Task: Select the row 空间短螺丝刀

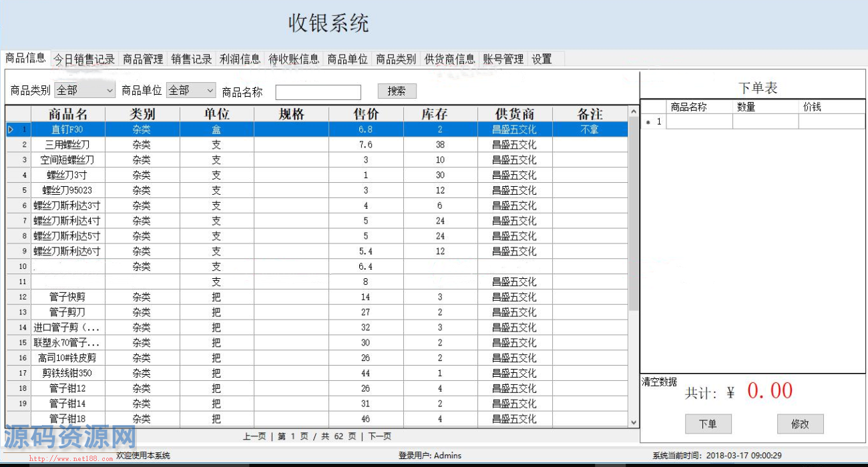Action: click(x=317, y=160)
